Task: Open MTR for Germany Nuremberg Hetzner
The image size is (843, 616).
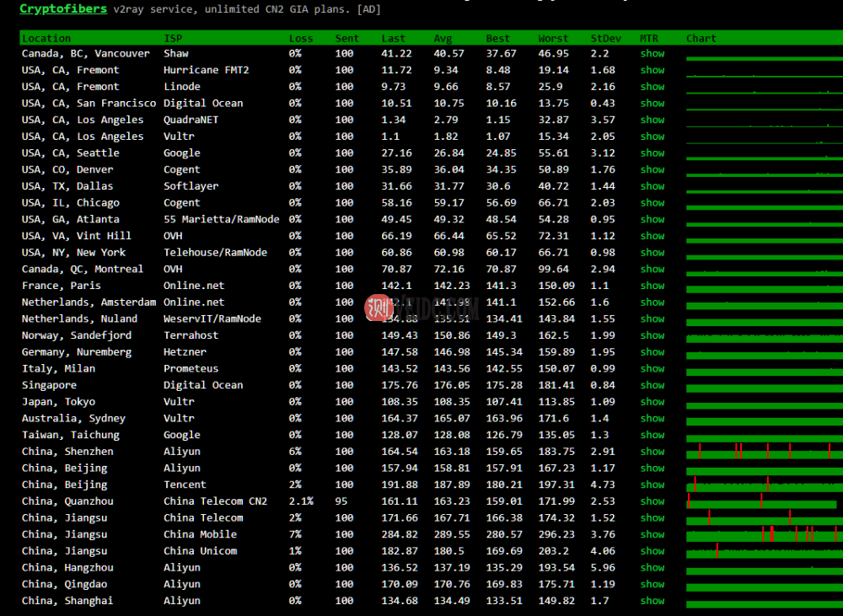Action: [652, 352]
